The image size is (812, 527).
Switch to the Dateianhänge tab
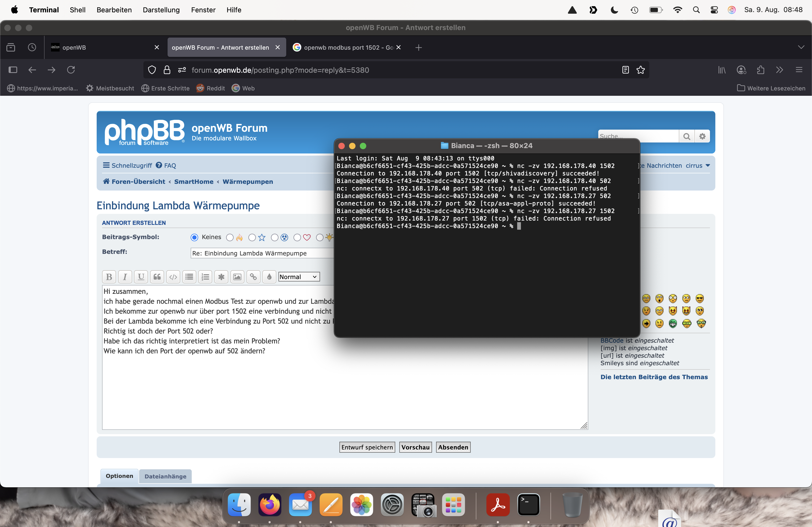(x=165, y=477)
